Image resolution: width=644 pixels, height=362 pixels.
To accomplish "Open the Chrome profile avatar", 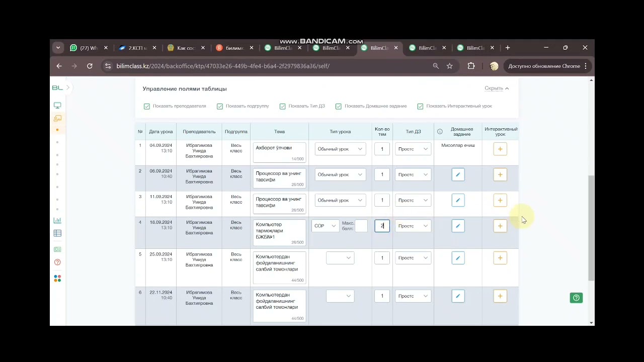I will (494, 66).
